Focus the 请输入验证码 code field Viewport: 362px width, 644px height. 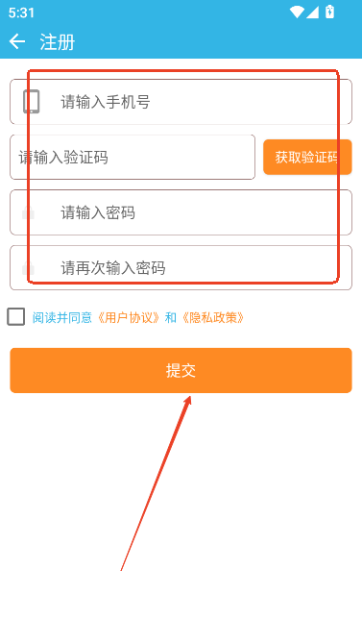tap(133, 158)
